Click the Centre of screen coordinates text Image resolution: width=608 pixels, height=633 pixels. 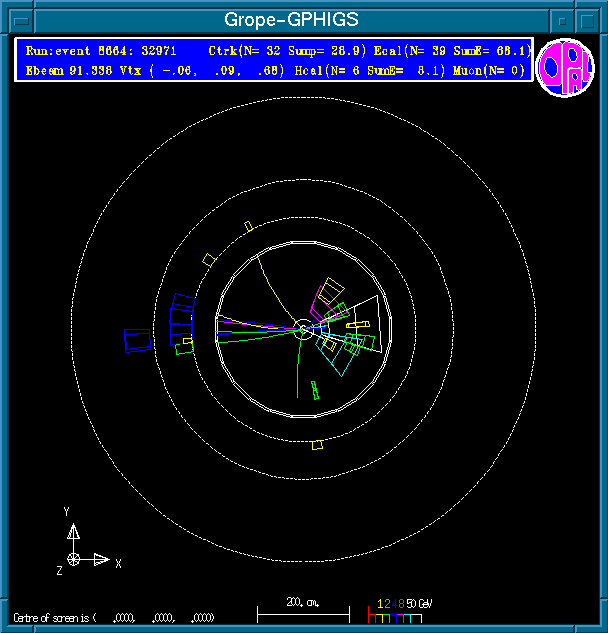(113, 617)
